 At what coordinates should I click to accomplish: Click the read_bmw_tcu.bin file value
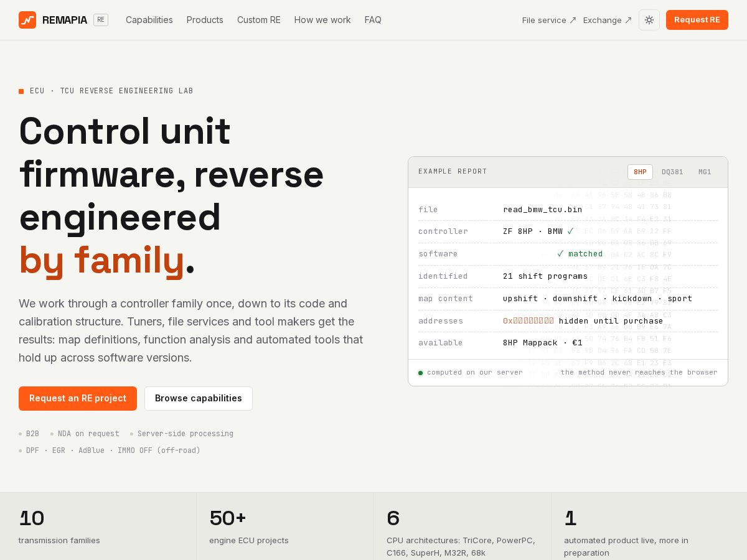pyautogui.click(x=543, y=210)
